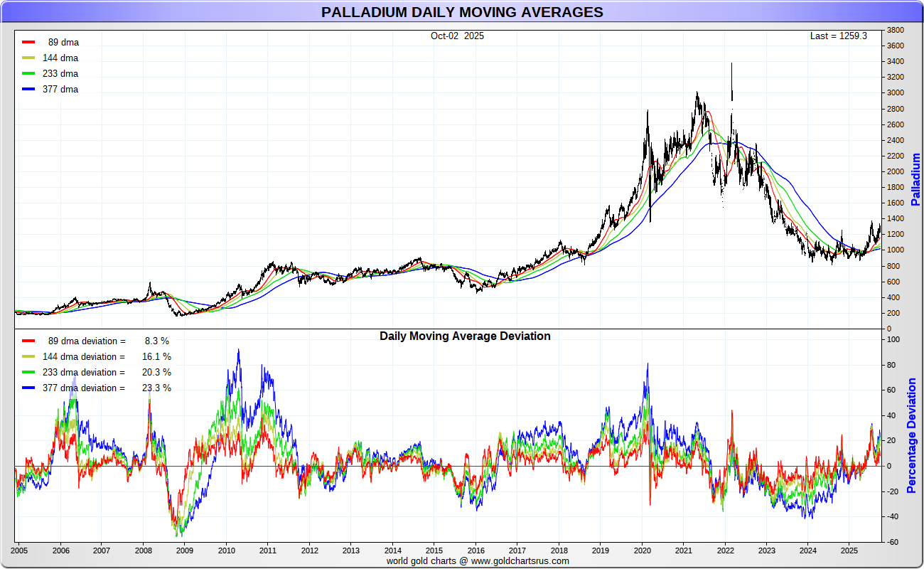Select the green 233 dma legend swatch
The height and width of the screenshot is (569, 924).
(28, 73)
